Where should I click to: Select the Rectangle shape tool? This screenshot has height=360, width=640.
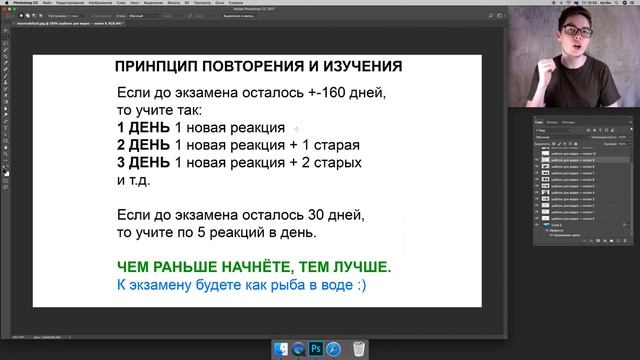pos(6,141)
